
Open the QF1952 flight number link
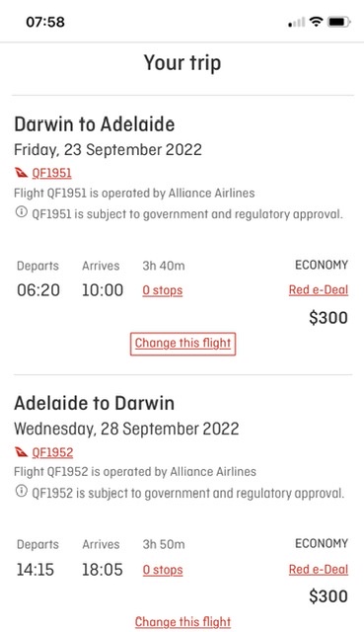tap(52, 452)
